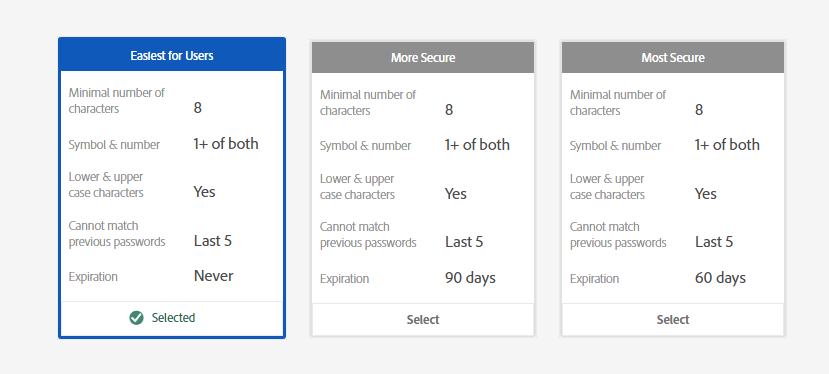
Task: Click 1+ of both in the More Secure card
Action: pos(477,145)
